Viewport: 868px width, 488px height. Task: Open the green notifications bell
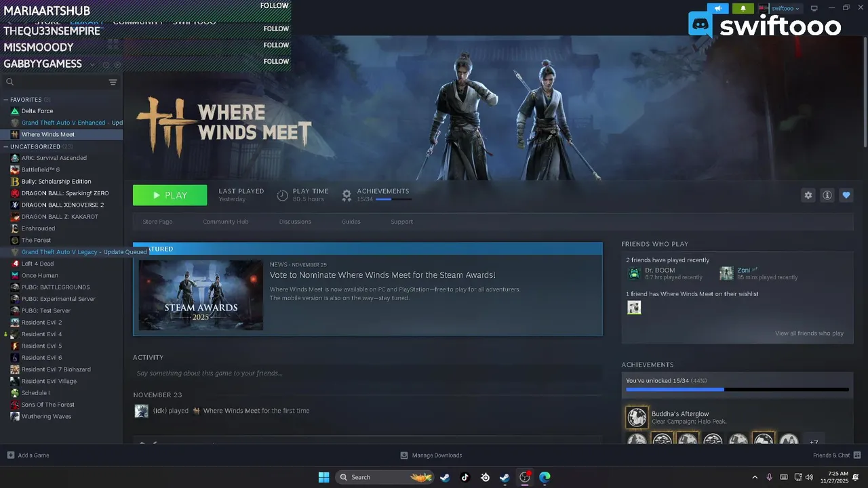[743, 8]
